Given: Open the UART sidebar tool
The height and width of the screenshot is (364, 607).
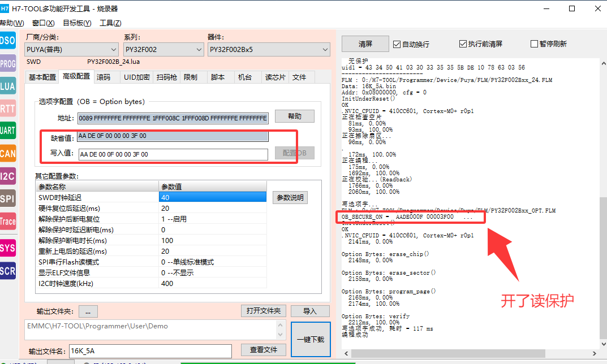Looking at the screenshot, I should pyautogui.click(x=7, y=131).
